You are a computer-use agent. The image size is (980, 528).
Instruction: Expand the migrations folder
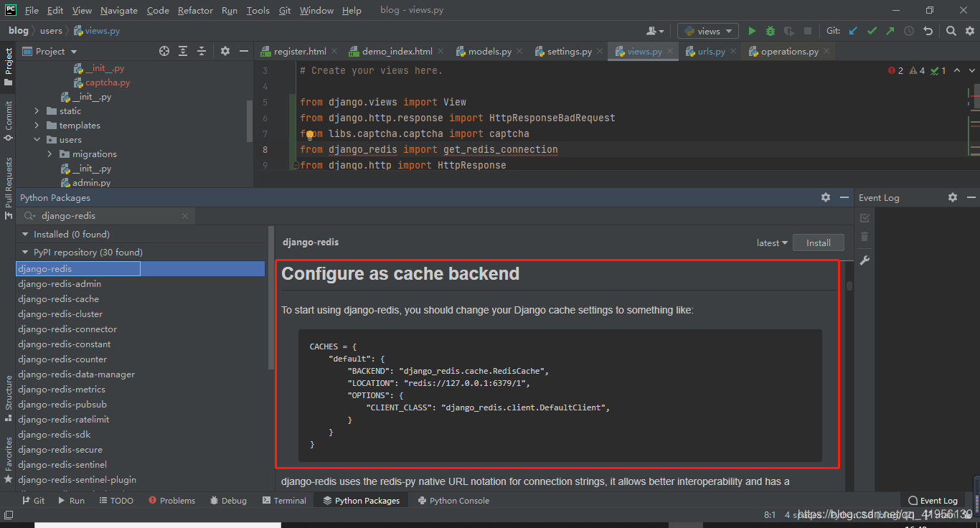point(50,154)
